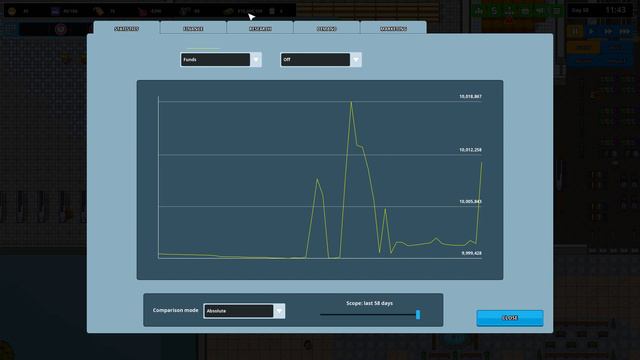Click the bar chart statistics icon

tap(479, 11)
